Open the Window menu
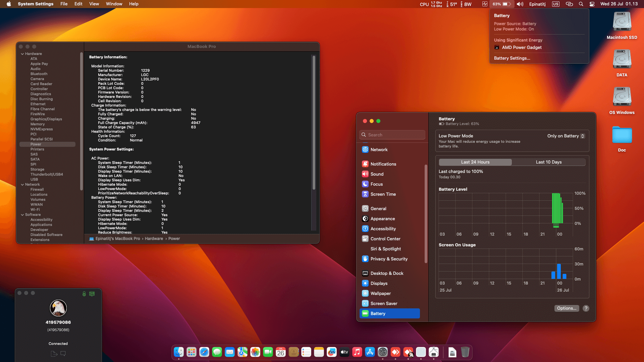Viewport: 644px width, 362px height. 114,4
